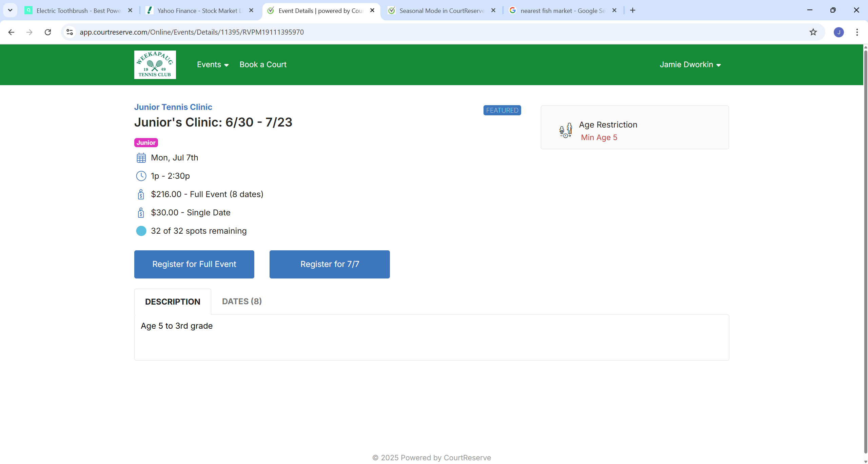Go forward in browser history
The height and width of the screenshot is (464, 868).
pyautogui.click(x=29, y=32)
